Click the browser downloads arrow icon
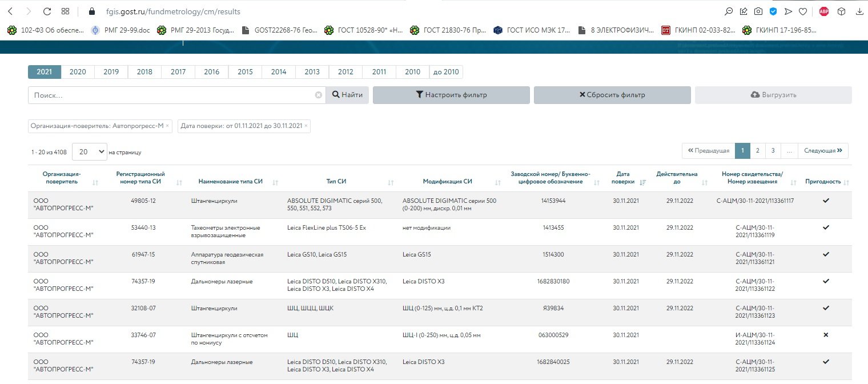The image size is (868, 384). (858, 11)
